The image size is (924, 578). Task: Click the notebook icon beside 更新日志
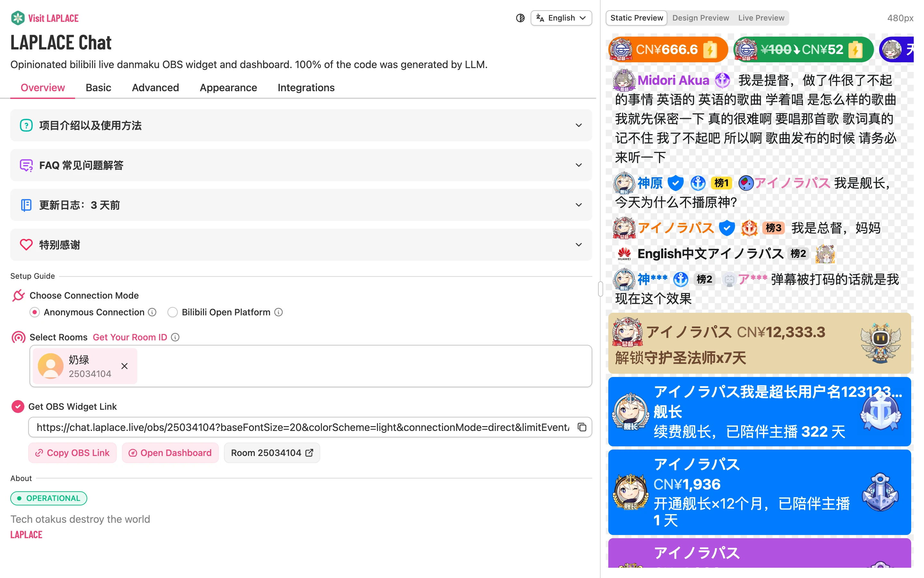tap(26, 205)
